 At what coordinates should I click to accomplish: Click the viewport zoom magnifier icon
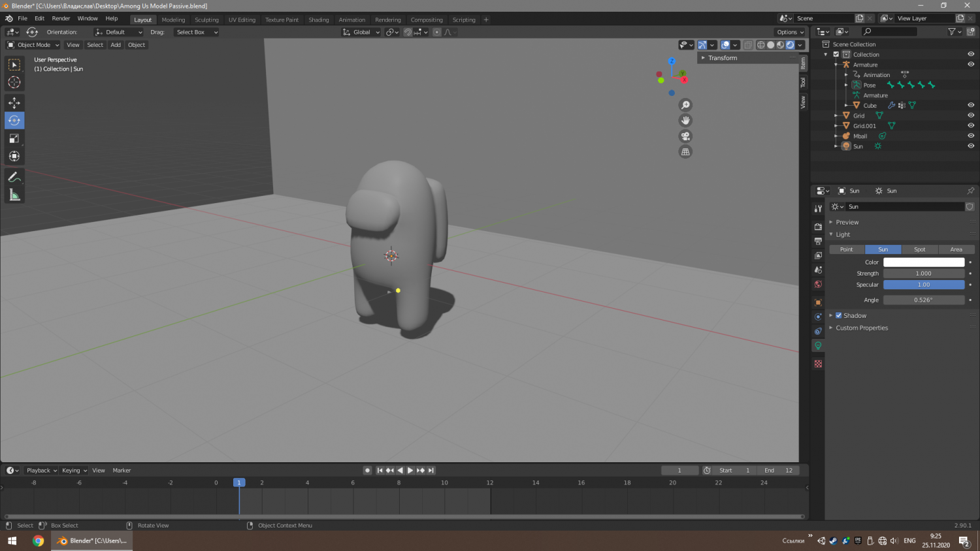coord(685,104)
